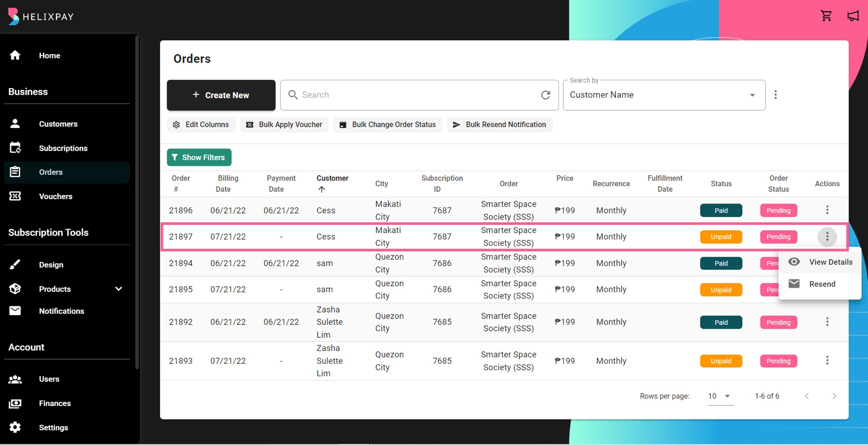Click the Finances money icon
Viewport: 868px width, 445px height.
tap(15, 403)
